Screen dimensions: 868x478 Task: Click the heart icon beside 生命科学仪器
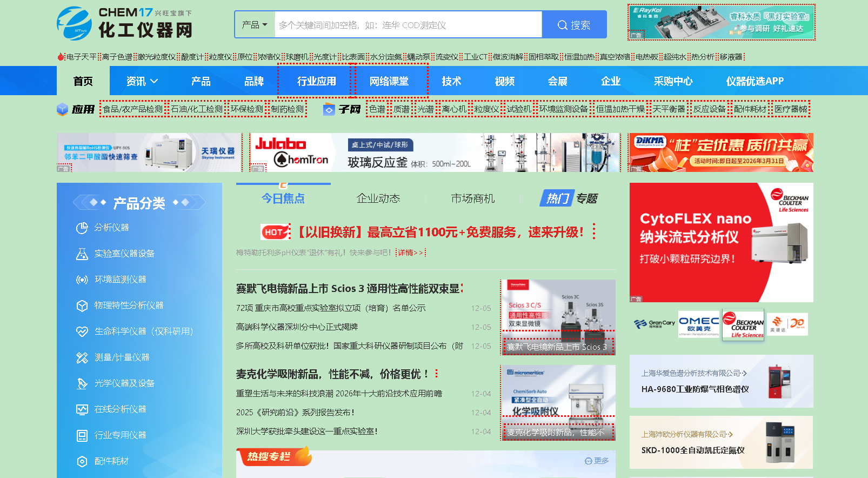tap(82, 332)
